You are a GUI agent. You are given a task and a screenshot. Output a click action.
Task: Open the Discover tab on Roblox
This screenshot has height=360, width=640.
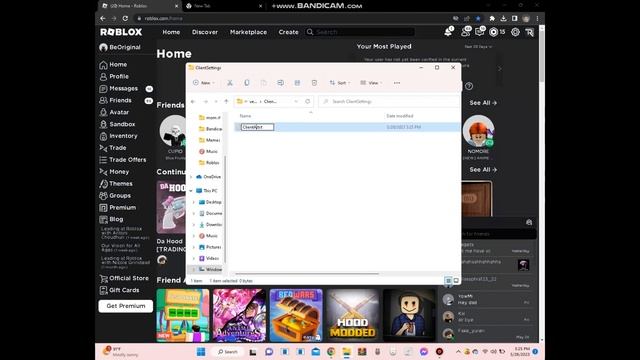pos(204,32)
